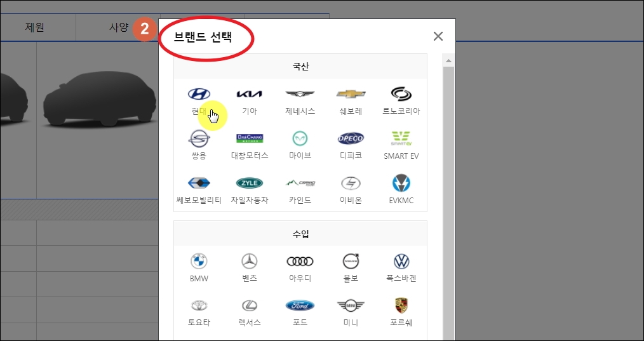This screenshot has height=341, width=644.
Task: Open the 제원 tab behind the dialog
Action: (x=34, y=27)
